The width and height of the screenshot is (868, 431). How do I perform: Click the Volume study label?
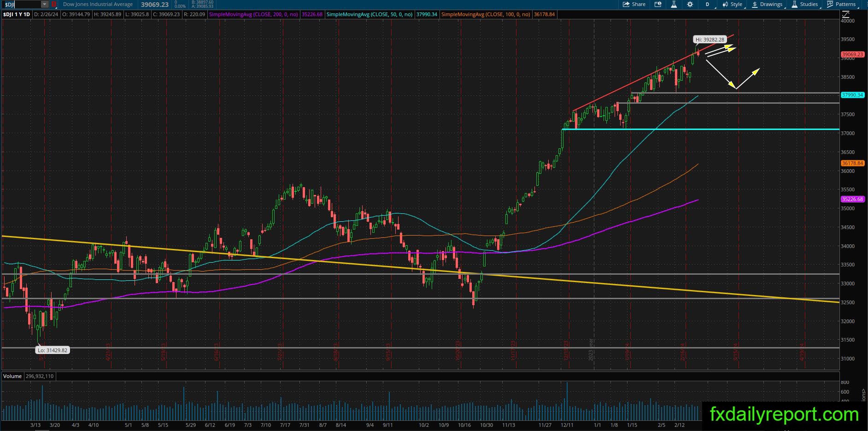tap(12, 376)
